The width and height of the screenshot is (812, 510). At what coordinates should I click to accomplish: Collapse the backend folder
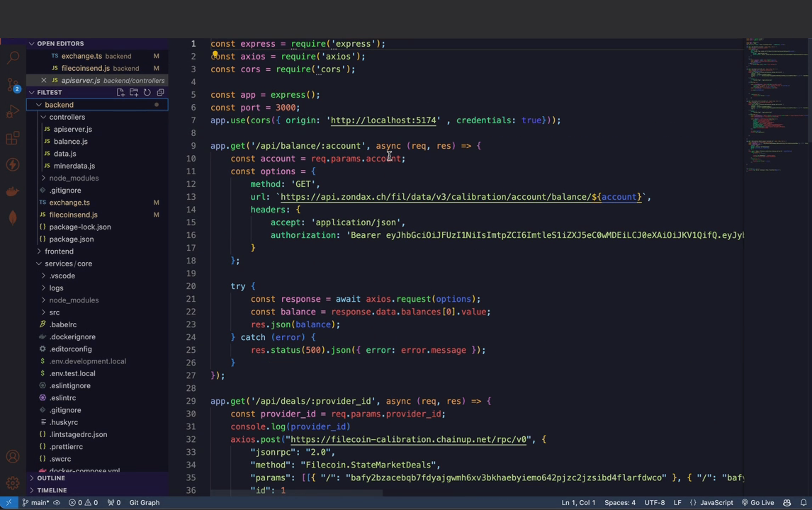97,105
